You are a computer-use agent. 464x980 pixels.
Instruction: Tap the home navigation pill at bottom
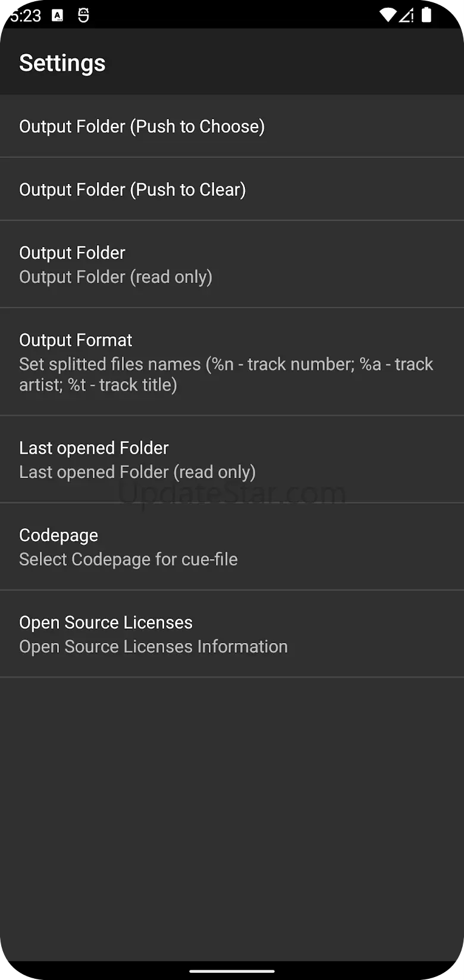coord(232,971)
